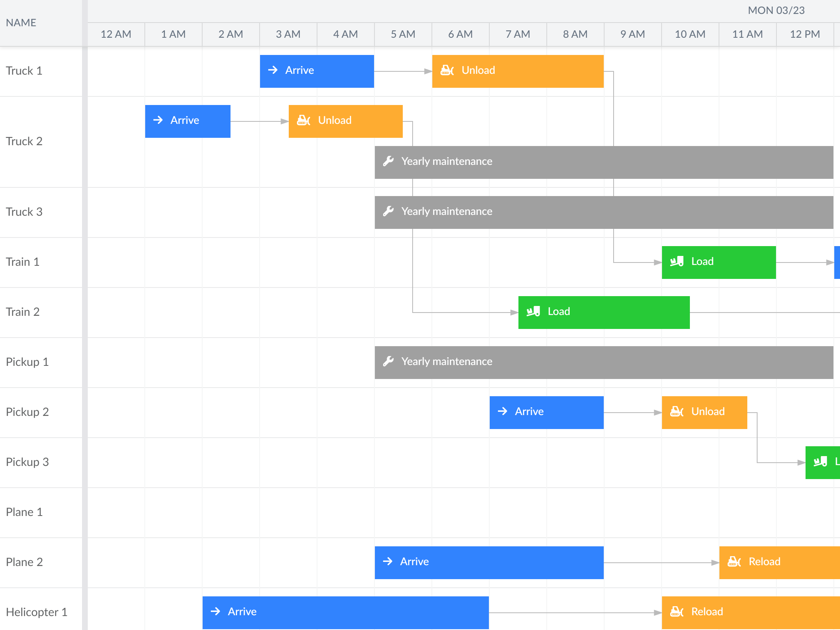This screenshot has height=630, width=840.
Task: Select the Pickup 2 resource row
Action: (41, 413)
